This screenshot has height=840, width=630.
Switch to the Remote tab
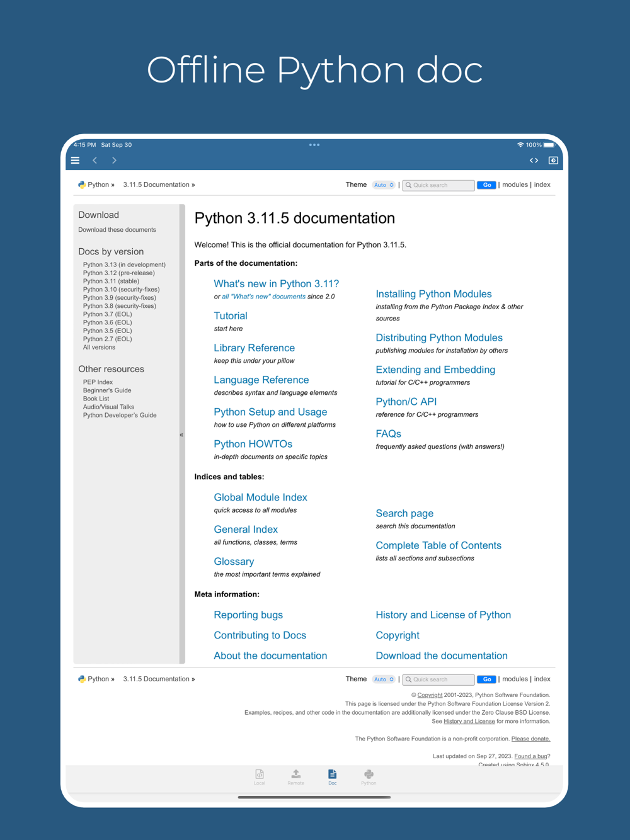[295, 777]
